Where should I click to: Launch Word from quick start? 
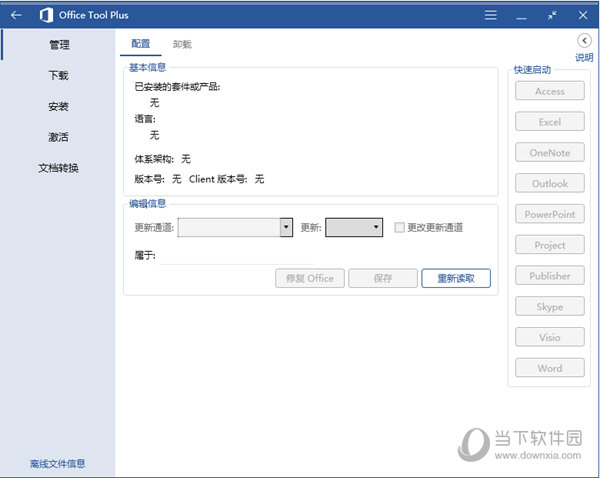(549, 368)
